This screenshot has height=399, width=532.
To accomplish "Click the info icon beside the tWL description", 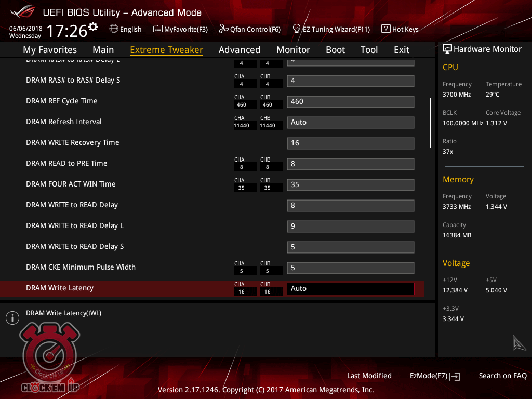I will pyautogui.click(x=12, y=318).
